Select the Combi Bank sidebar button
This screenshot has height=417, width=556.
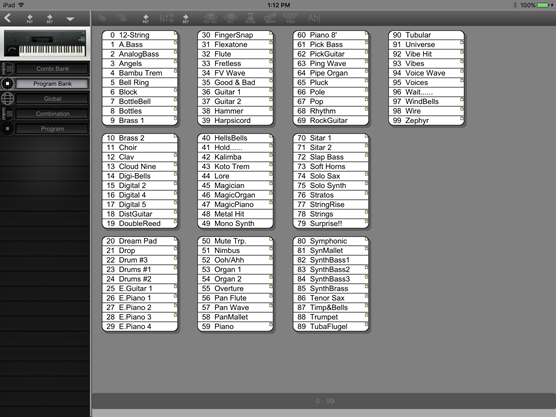pos(52,68)
